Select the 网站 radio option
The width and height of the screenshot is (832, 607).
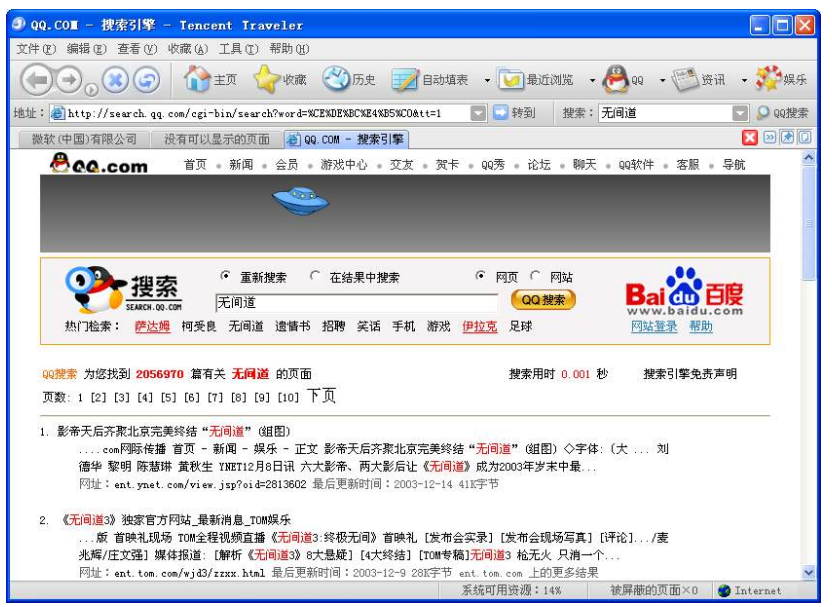(535, 277)
